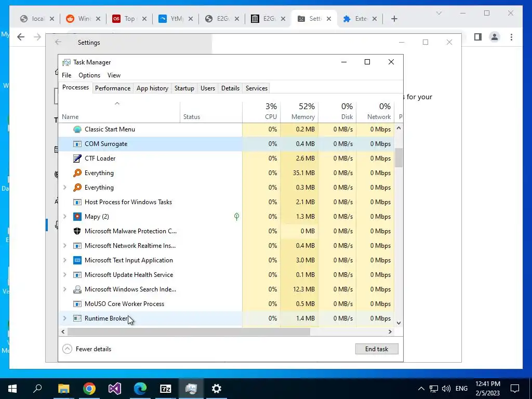
Task: Sort by the CPU column header
Action: pos(262,112)
